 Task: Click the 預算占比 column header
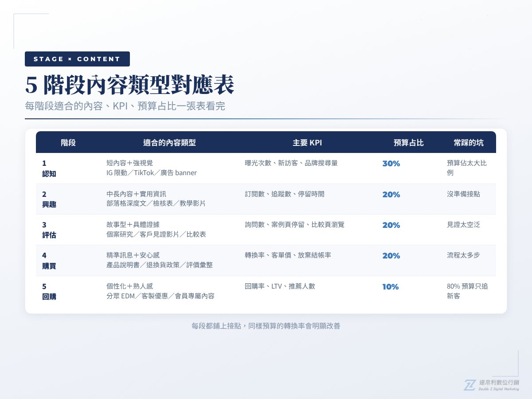[x=409, y=143]
